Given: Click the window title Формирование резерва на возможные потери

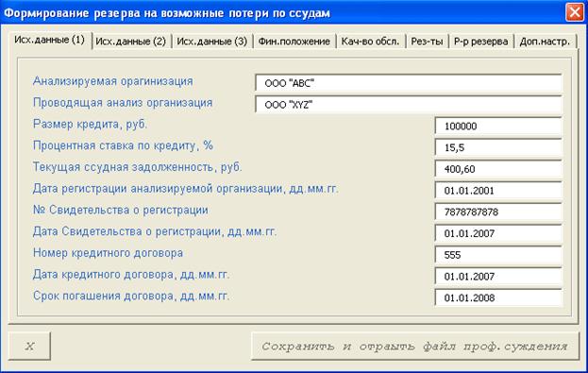Looking at the screenshot, I should (x=167, y=13).
